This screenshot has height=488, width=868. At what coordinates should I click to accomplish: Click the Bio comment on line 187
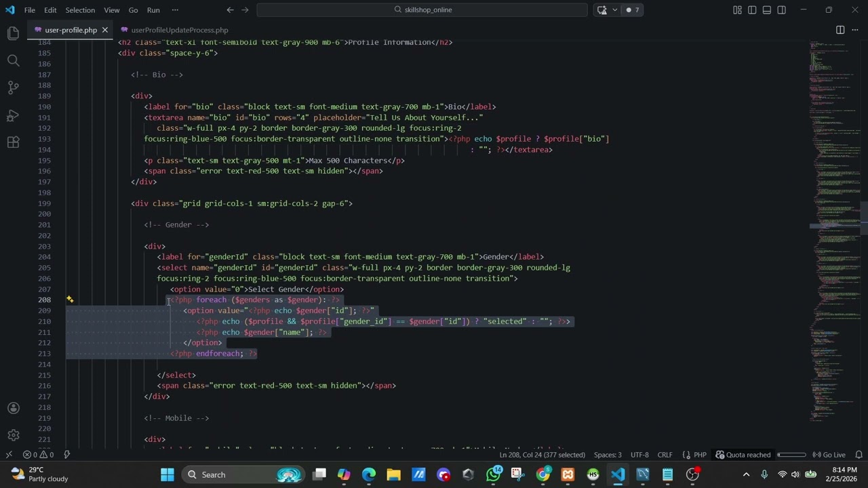[x=157, y=75]
